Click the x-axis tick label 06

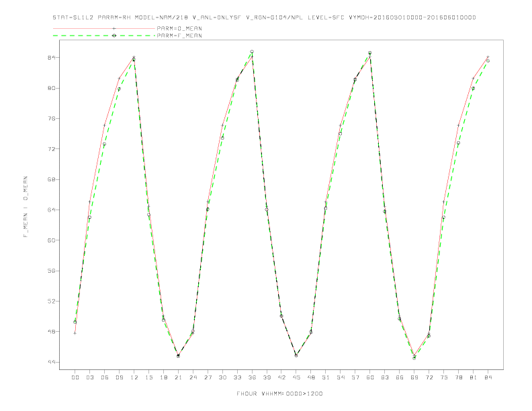pyautogui.click(x=105, y=377)
